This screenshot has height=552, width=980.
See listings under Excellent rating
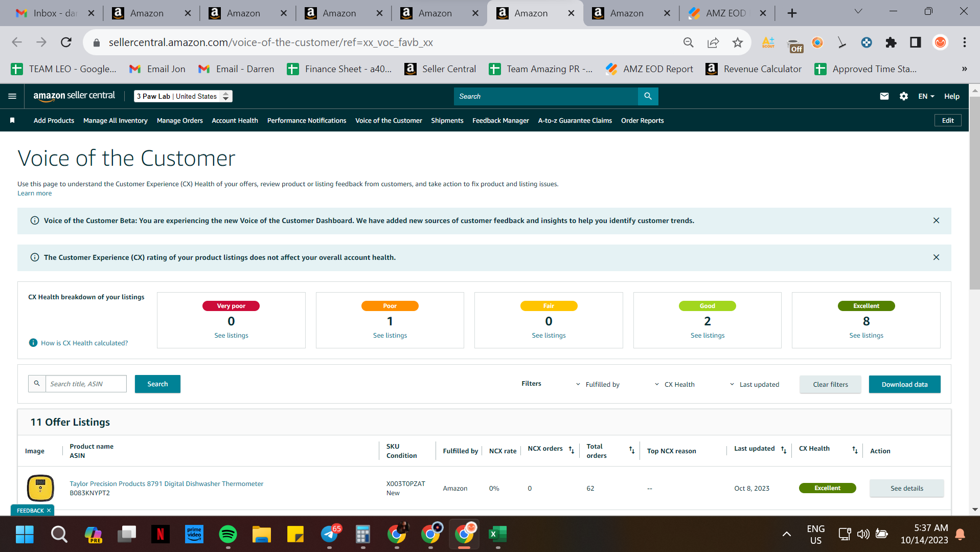click(866, 335)
